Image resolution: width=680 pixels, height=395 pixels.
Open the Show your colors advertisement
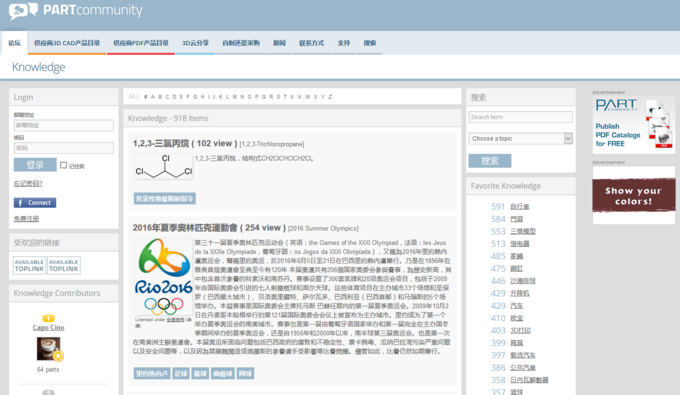(x=634, y=195)
